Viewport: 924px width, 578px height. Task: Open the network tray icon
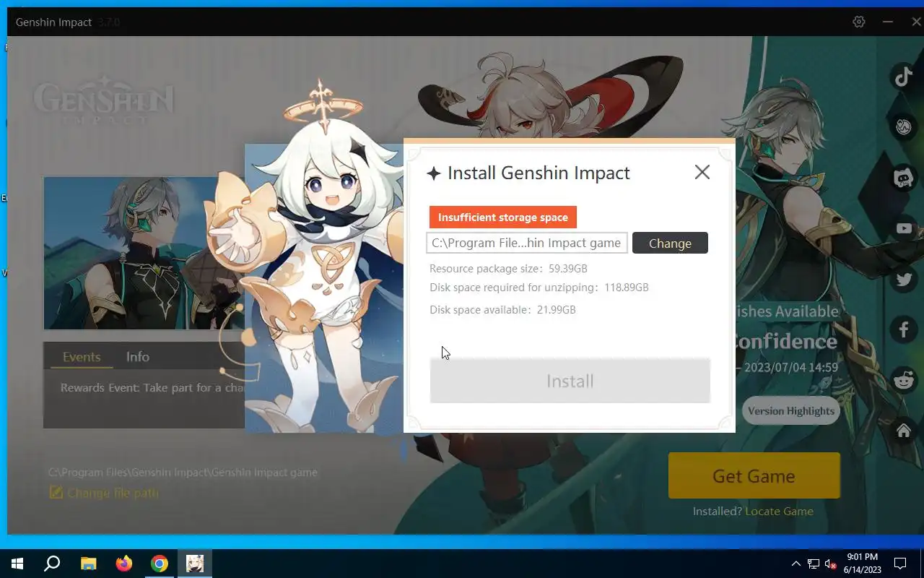[x=814, y=564]
